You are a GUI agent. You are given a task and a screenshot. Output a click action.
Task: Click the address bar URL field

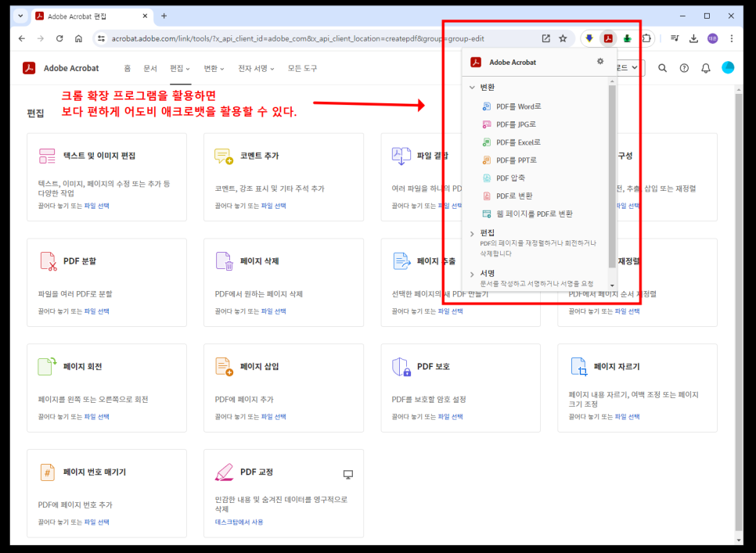coord(297,38)
